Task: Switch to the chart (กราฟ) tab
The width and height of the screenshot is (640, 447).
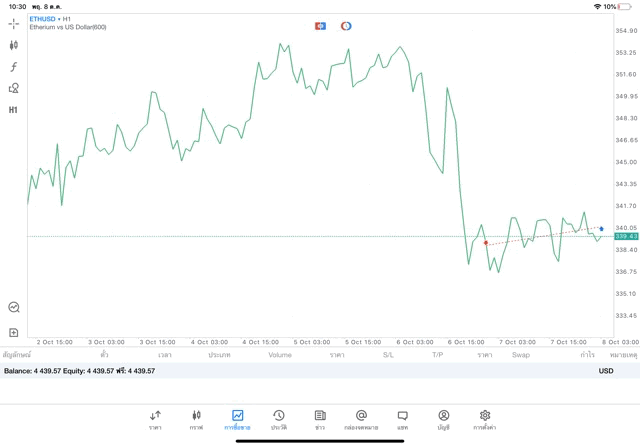Action: [x=196, y=419]
